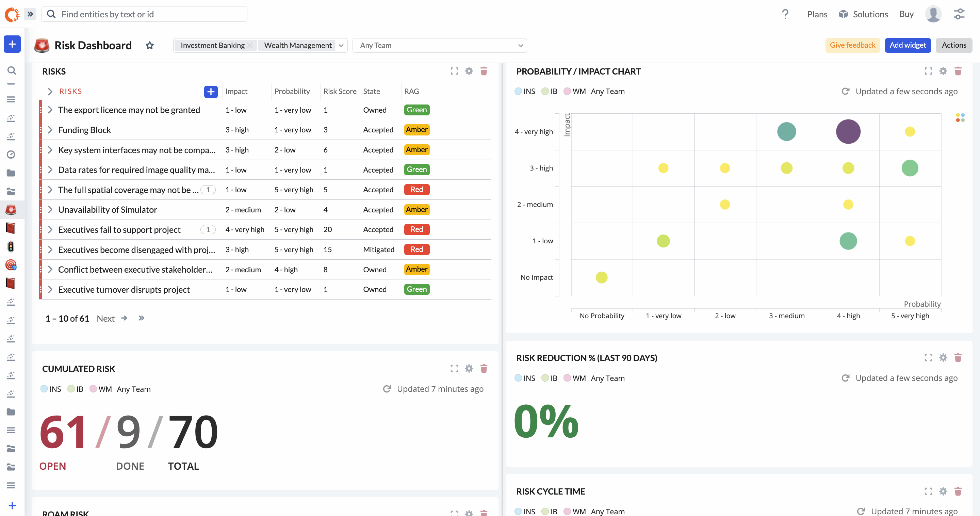980x516 pixels.
Task: Focus the Find entities search field
Action: click(x=145, y=14)
